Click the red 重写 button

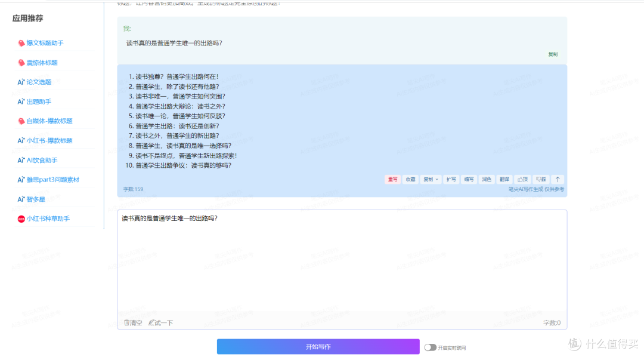coord(392,179)
